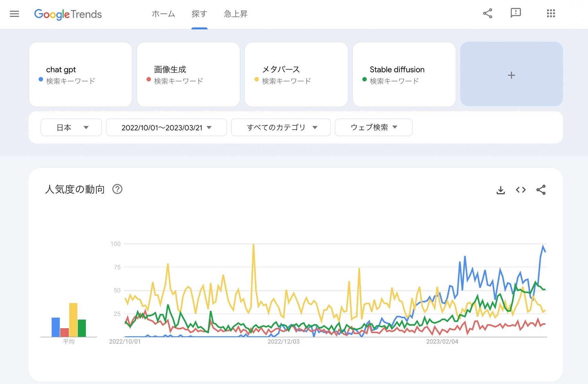Click the 平均 label under bars

point(69,341)
